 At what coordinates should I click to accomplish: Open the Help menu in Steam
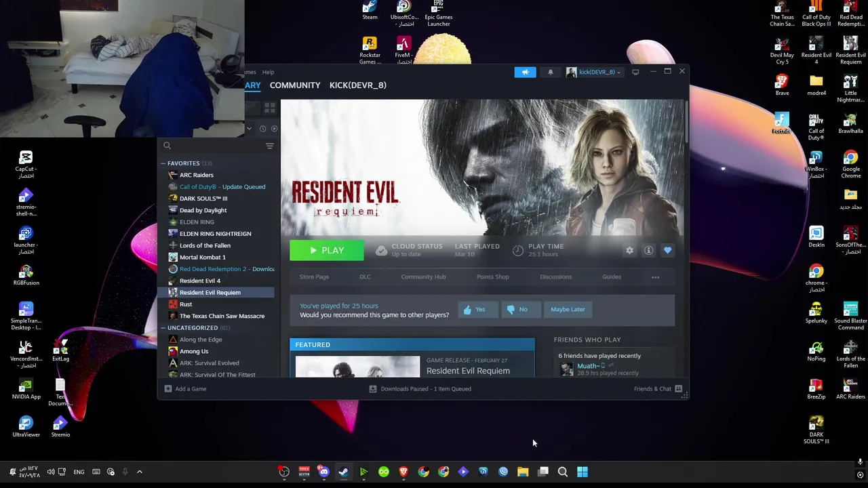point(269,72)
